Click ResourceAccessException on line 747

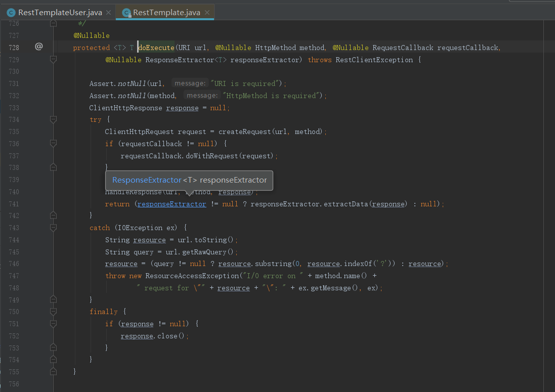coord(192,276)
